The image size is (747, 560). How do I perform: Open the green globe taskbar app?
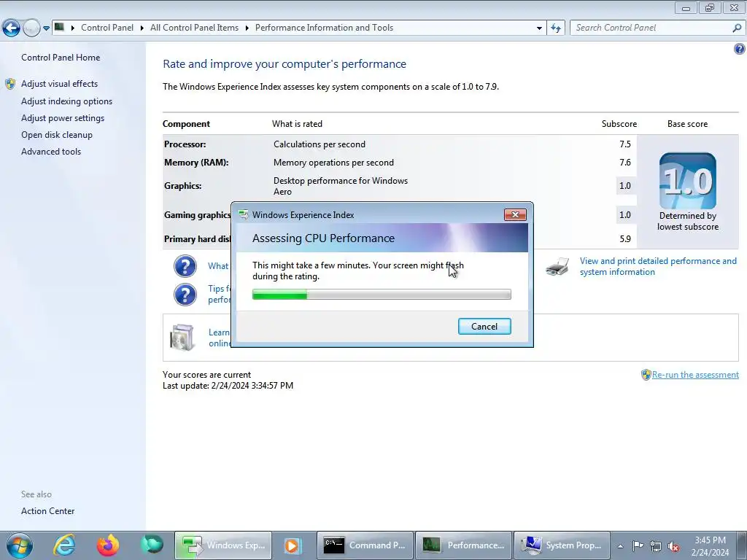[x=152, y=545]
